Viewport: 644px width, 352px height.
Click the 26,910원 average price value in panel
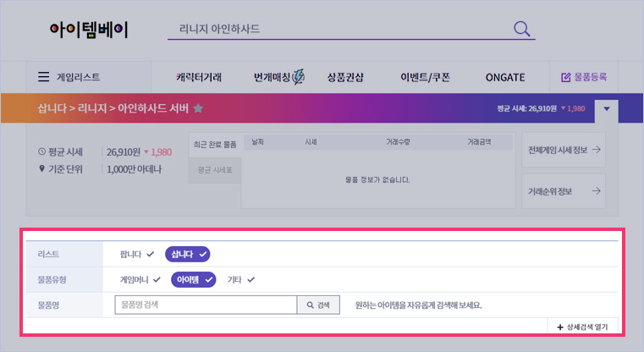point(124,152)
